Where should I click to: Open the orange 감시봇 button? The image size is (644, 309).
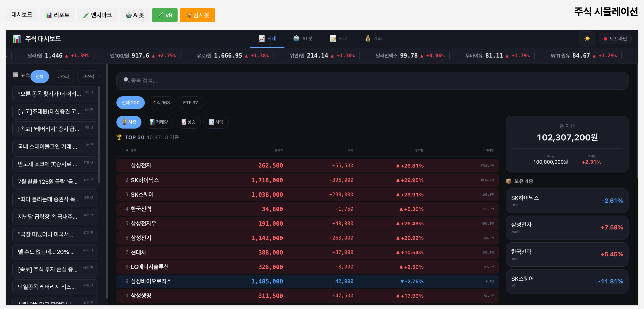(x=197, y=15)
